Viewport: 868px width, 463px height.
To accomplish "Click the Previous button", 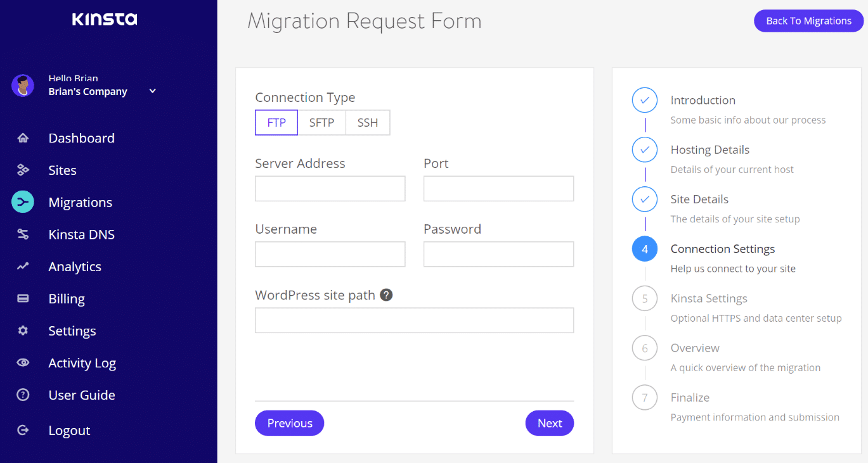I will point(290,423).
